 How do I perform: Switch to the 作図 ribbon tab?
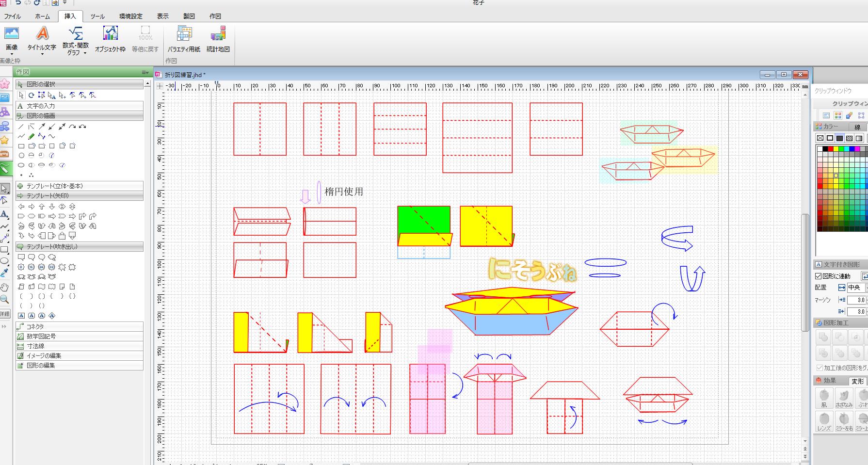pyautogui.click(x=215, y=16)
